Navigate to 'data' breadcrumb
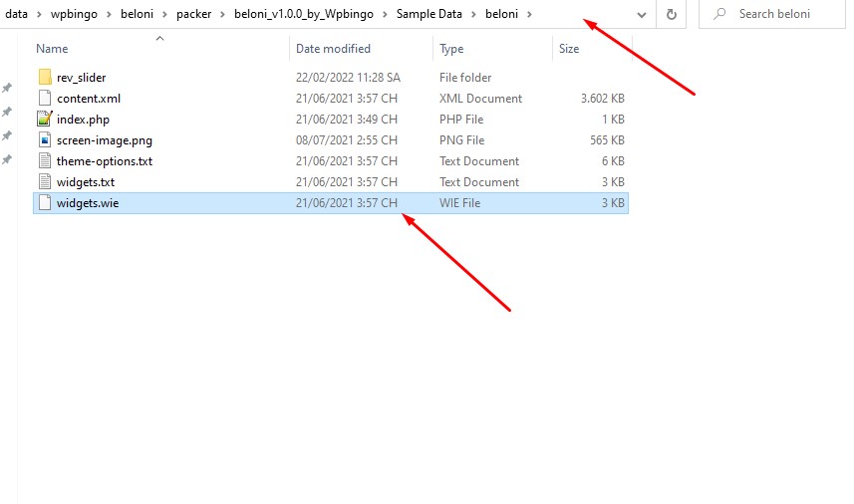The height and width of the screenshot is (504, 854). [x=16, y=14]
